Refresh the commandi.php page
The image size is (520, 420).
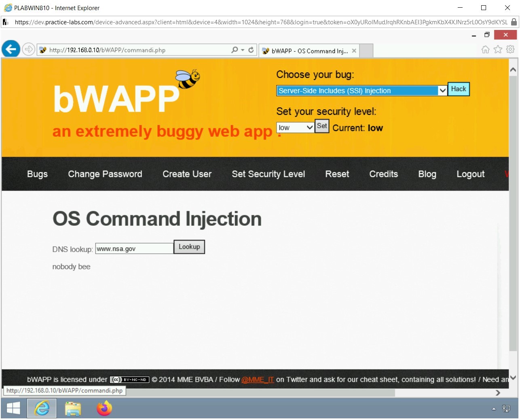[x=251, y=50]
